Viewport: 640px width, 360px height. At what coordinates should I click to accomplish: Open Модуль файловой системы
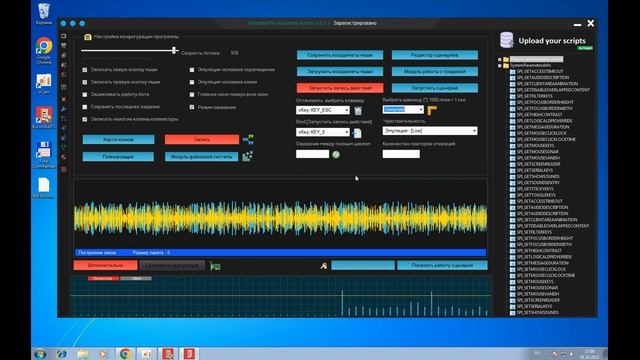(202, 157)
